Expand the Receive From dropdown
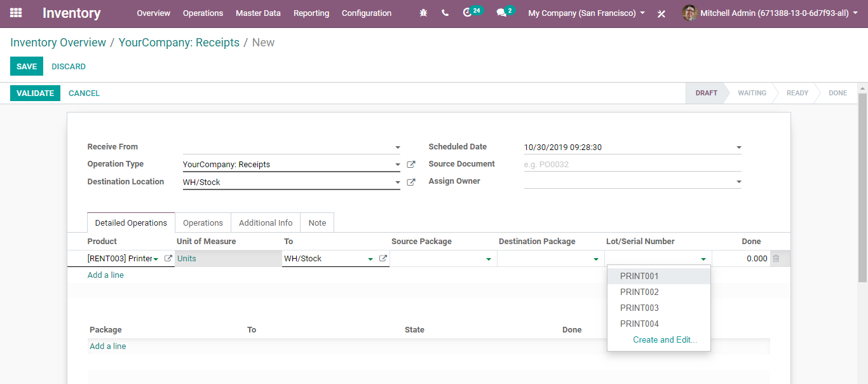 [x=398, y=147]
